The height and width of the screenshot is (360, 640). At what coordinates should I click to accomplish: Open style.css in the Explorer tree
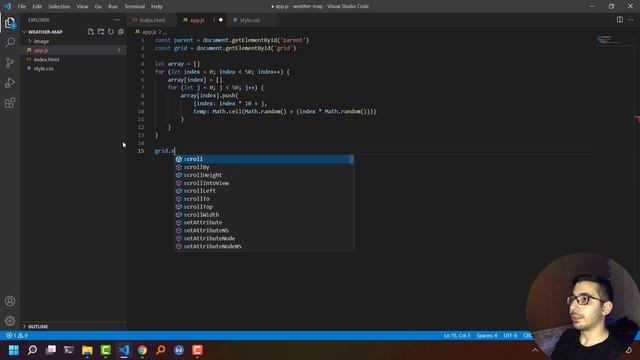pos(73,69)
